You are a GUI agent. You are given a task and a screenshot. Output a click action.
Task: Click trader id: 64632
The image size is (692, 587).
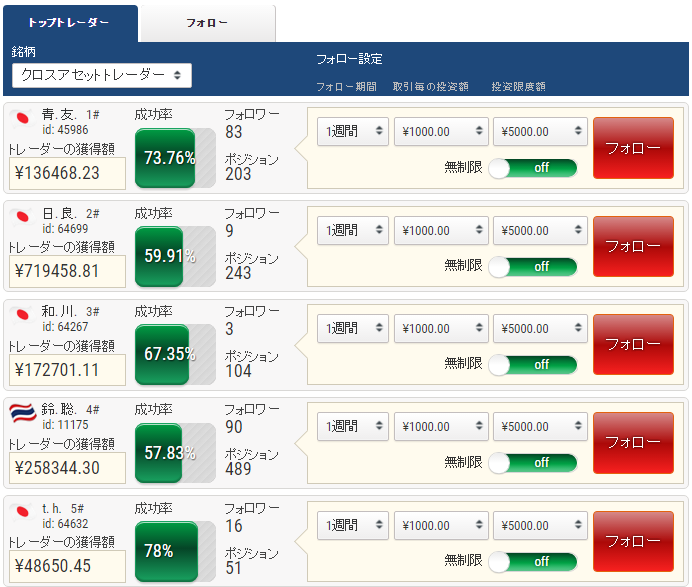coord(65,523)
